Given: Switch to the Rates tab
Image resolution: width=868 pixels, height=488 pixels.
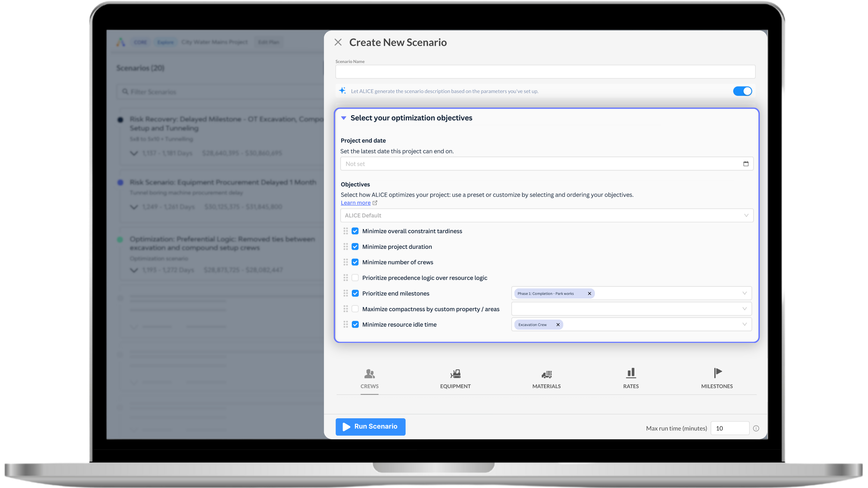Looking at the screenshot, I should (631, 379).
